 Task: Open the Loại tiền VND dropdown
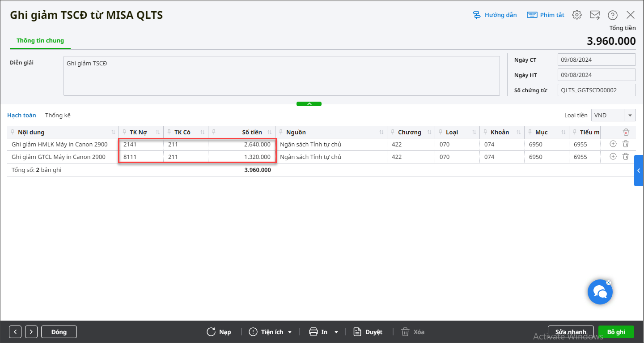tap(631, 115)
